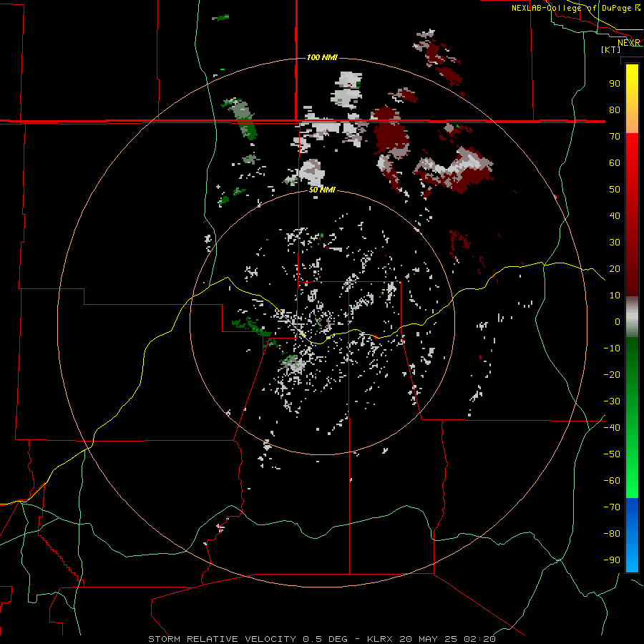
Task: Click the 60 value on the velocity scale
Action: (x=615, y=163)
